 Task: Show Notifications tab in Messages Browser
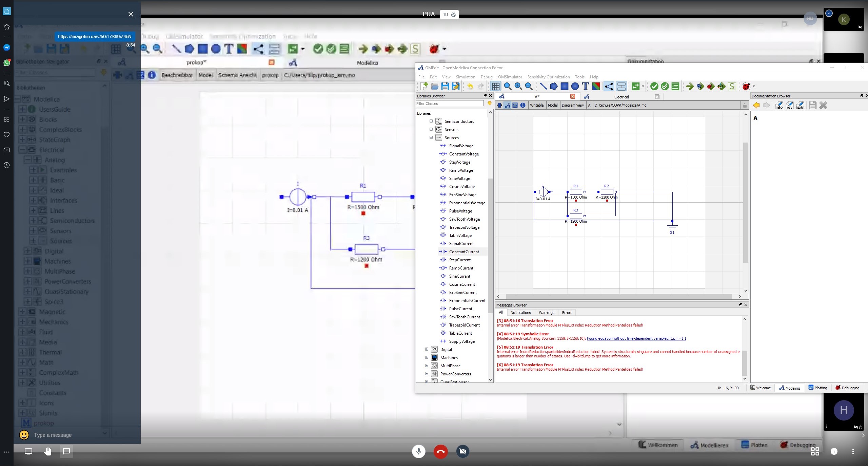pos(520,313)
